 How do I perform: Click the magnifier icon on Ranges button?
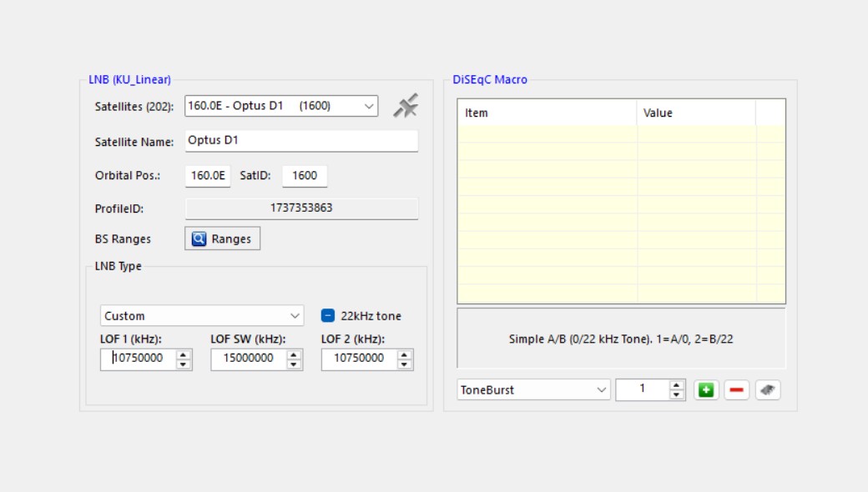(x=199, y=238)
